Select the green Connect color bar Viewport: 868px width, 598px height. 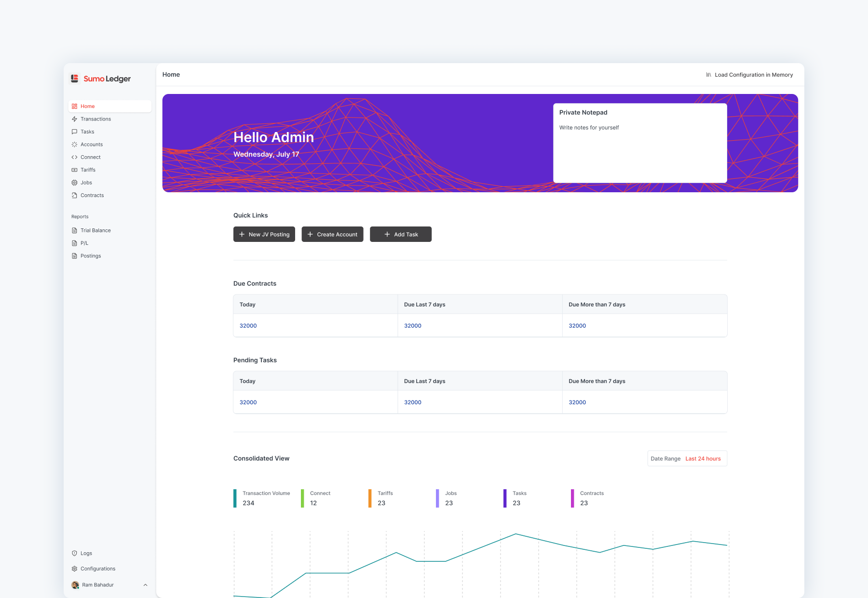(302, 498)
